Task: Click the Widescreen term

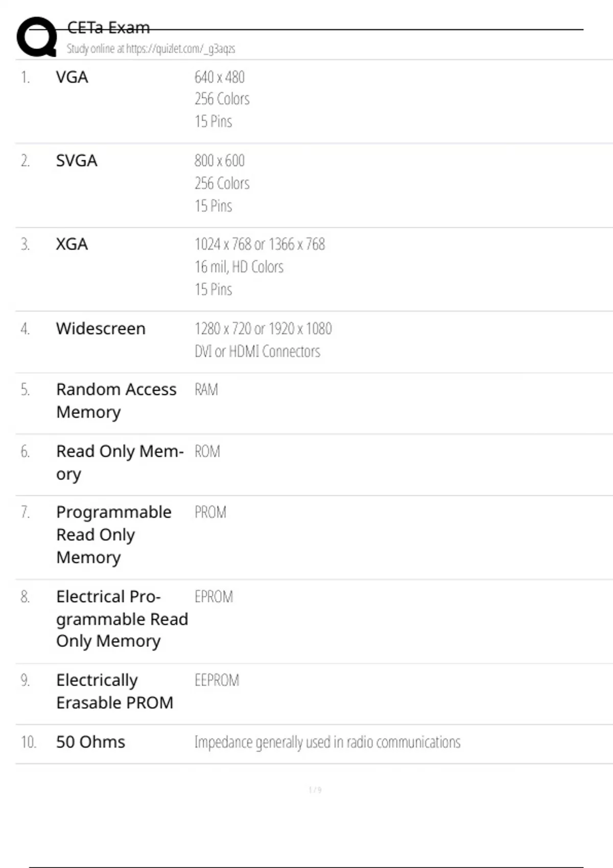Action: (101, 328)
